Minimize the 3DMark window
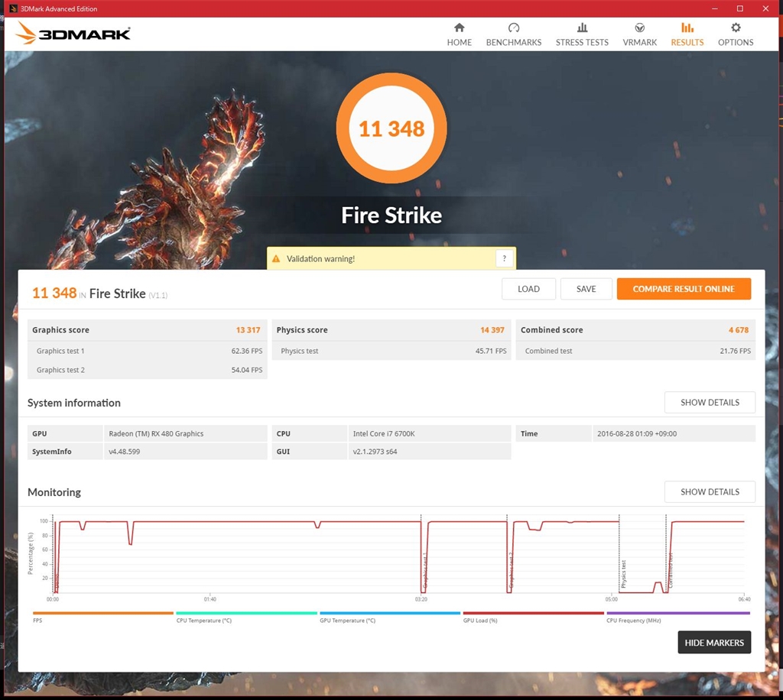Screen dimensions: 783x700 tap(715, 8)
